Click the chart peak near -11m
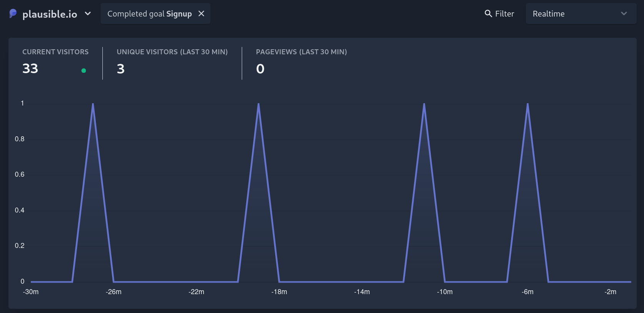644x313 pixels. tap(424, 104)
